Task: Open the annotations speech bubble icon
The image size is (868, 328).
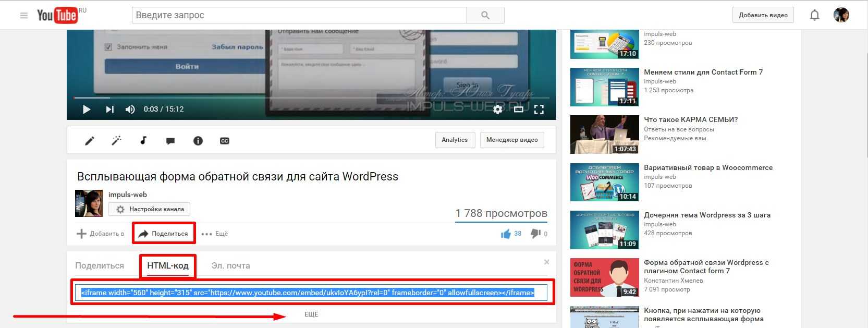Action: pyautogui.click(x=170, y=141)
